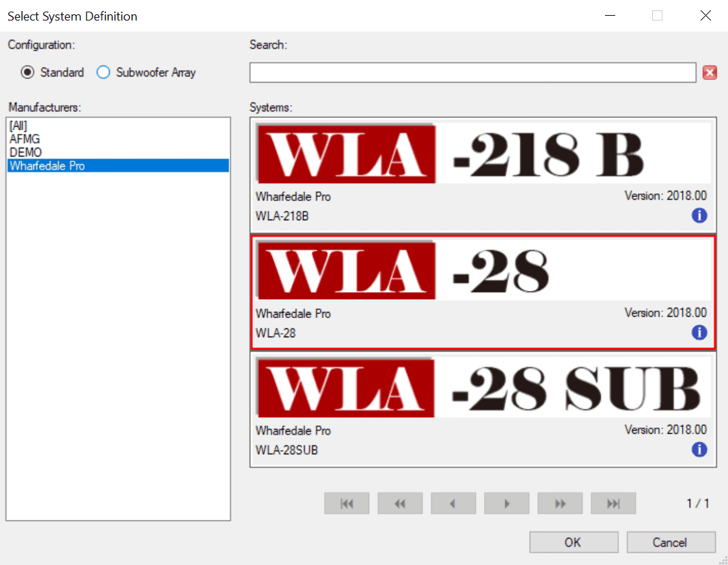Select the Subwoofer Array configuration option
Screen dimensions: 728x565
coord(146,73)
